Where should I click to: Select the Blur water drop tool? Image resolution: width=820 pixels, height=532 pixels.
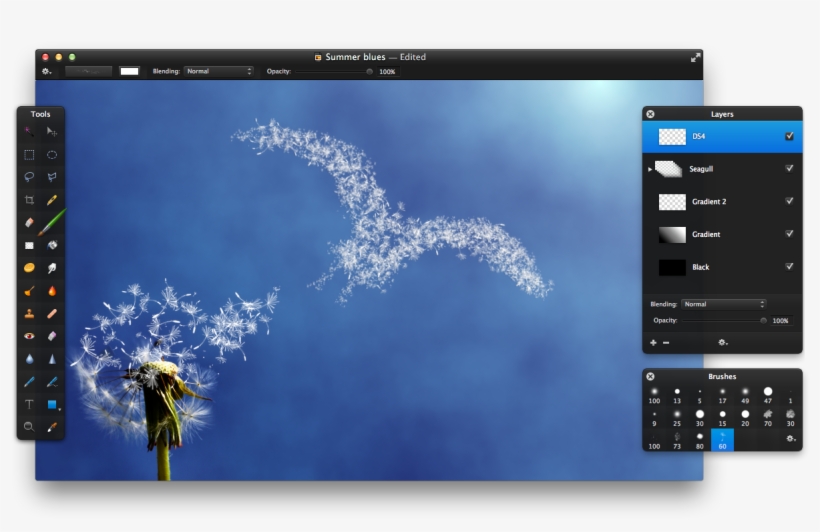click(29, 359)
